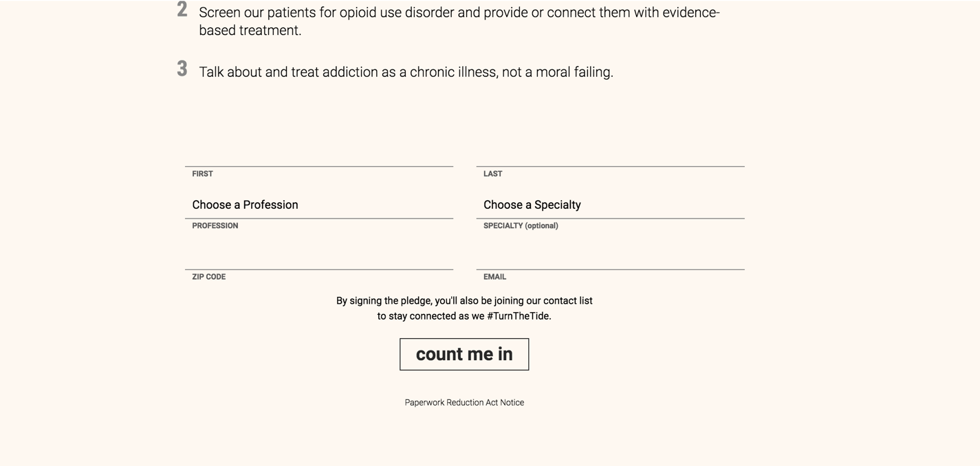Click the large number 2 marker
980x466 pixels.
tap(182, 10)
